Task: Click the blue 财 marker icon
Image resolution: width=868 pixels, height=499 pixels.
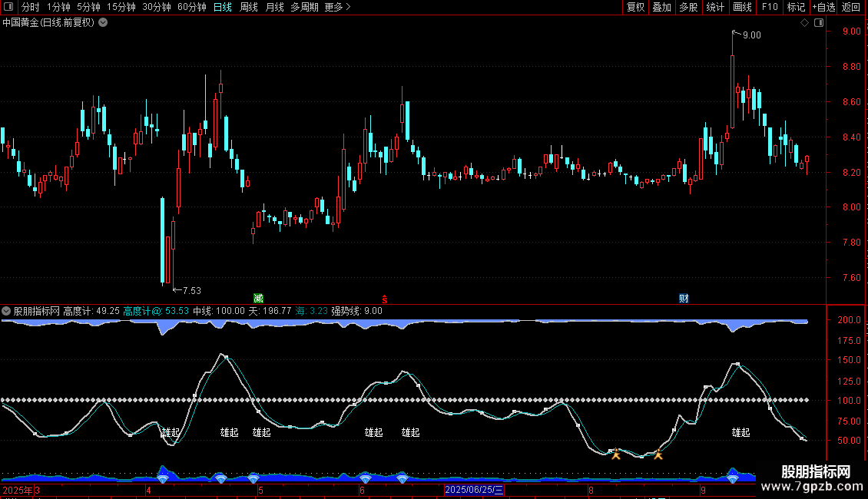Action: click(x=684, y=298)
